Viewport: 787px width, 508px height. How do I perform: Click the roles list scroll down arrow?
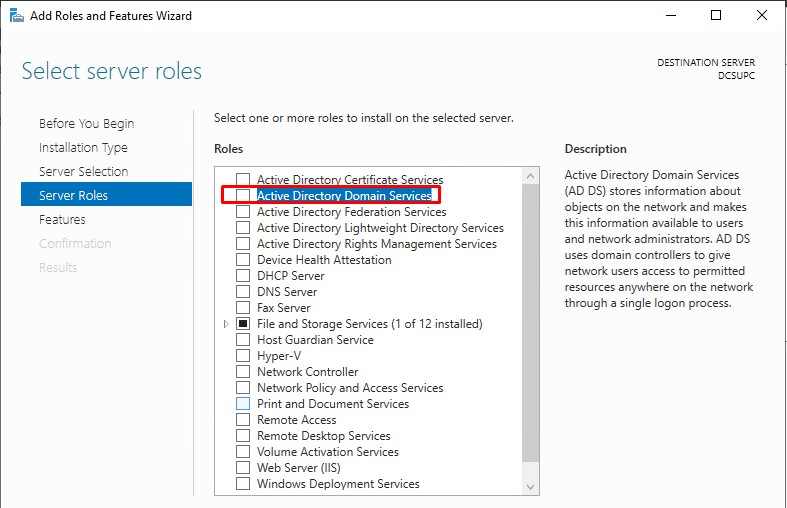[531, 485]
